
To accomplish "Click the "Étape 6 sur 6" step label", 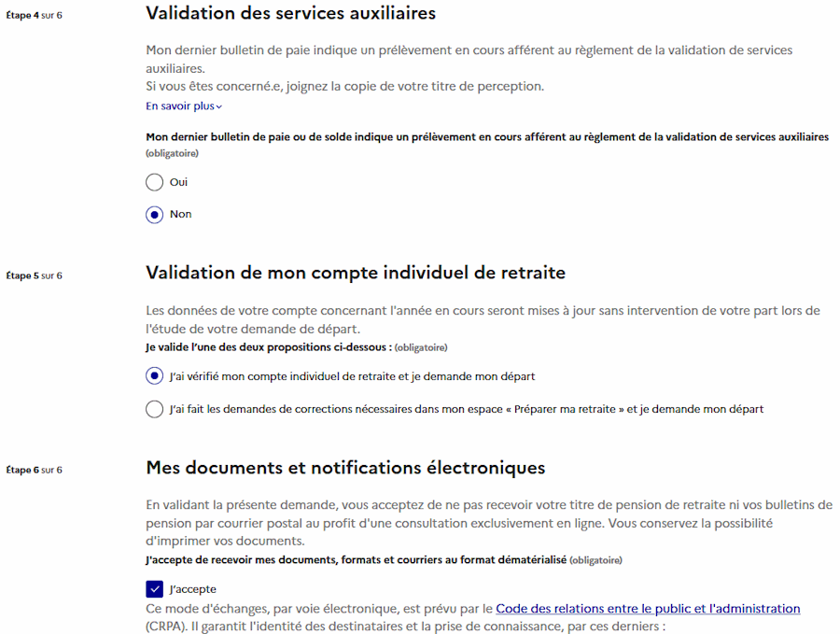I will (x=35, y=470).
